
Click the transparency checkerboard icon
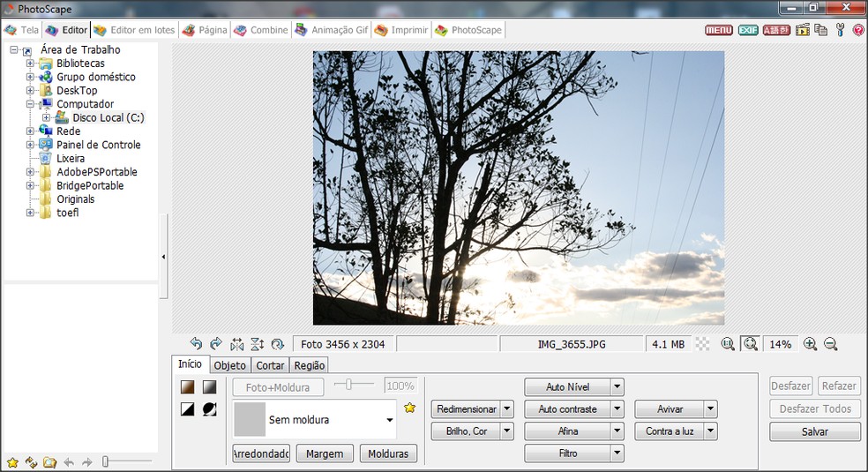pos(702,344)
